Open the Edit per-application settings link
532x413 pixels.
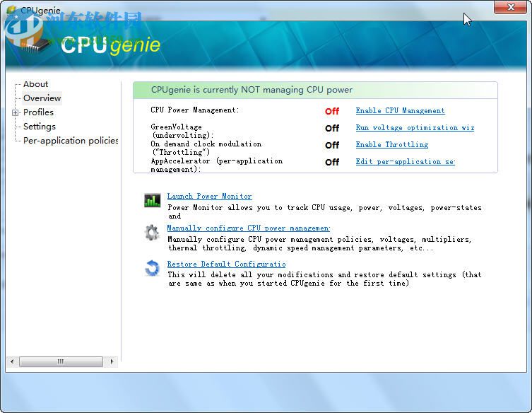point(405,162)
